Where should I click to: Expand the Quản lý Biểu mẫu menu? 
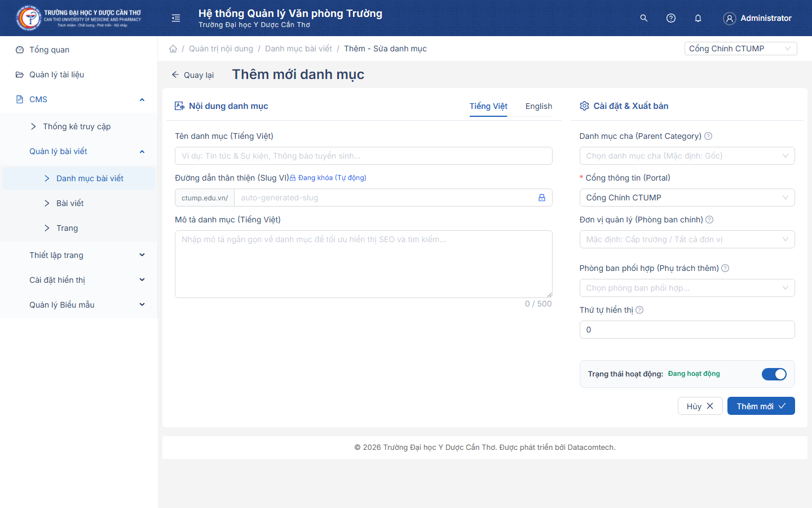pyautogui.click(x=79, y=305)
